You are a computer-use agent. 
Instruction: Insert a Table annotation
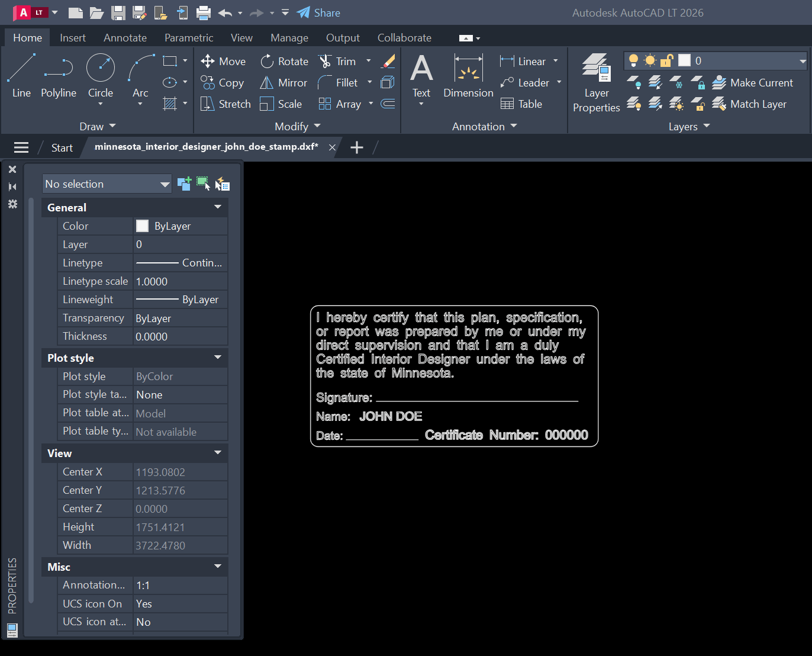pyautogui.click(x=521, y=104)
